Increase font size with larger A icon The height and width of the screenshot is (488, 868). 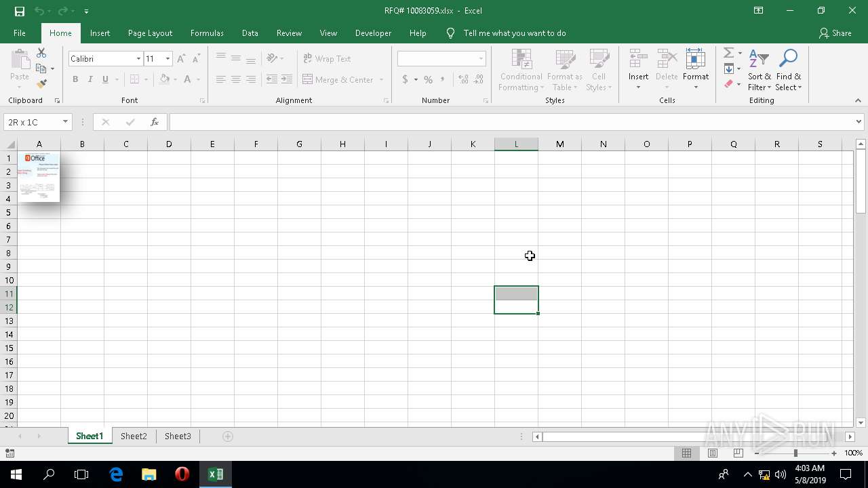tap(181, 59)
